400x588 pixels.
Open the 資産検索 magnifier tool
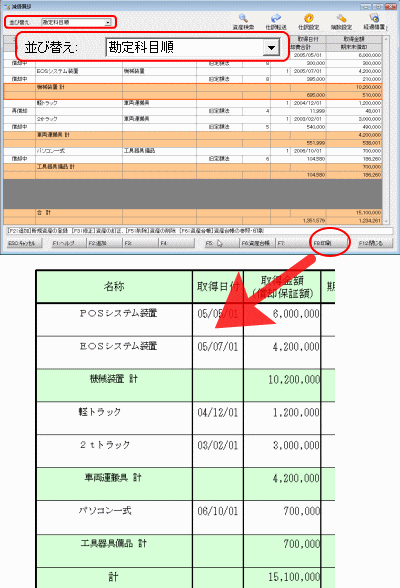[x=243, y=22]
